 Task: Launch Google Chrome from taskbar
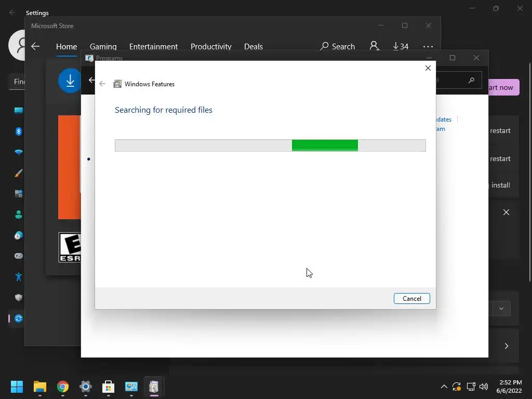point(63,387)
